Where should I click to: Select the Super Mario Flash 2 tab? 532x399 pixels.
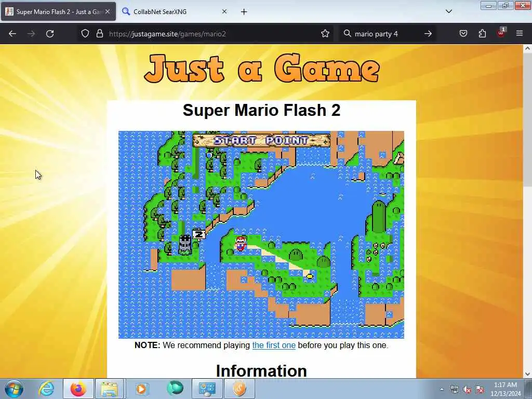[x=58, y=11]
